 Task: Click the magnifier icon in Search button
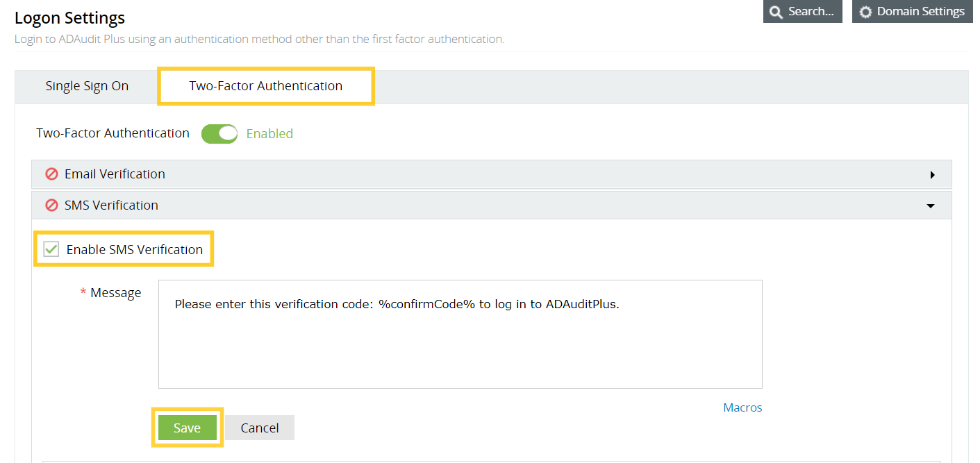(x=776, y=12)
